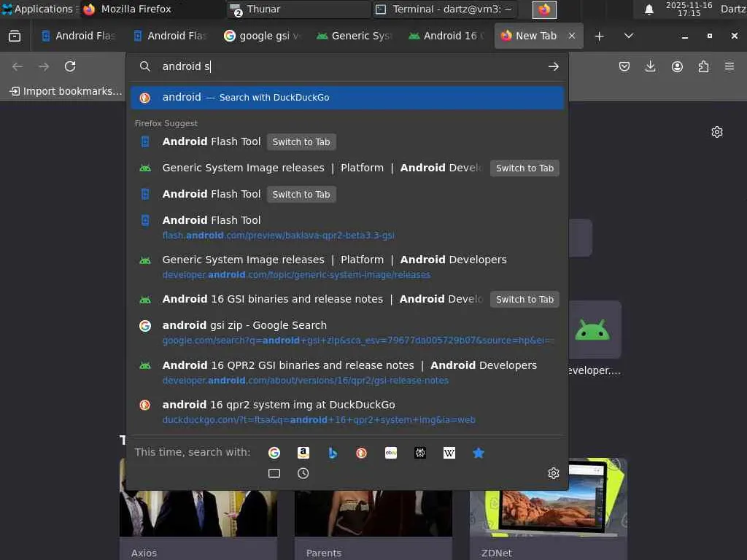
Task: Open developer.android.com generic-system-image releases suggestion
Action: point(347,267)
